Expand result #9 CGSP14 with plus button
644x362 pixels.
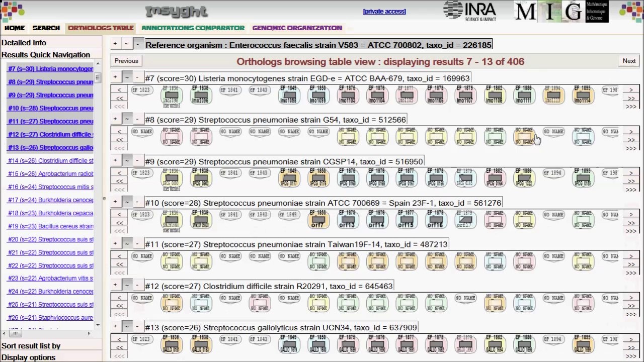pos(115,160)
